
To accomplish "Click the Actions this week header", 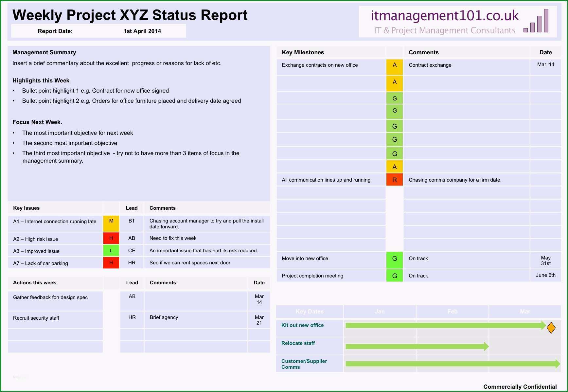I will [x=34, y=283].
